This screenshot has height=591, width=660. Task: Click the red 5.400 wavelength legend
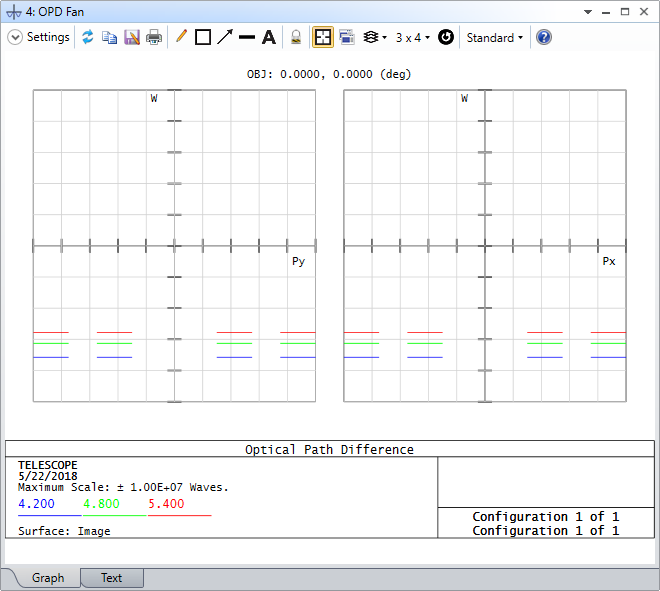click(166, 504)
